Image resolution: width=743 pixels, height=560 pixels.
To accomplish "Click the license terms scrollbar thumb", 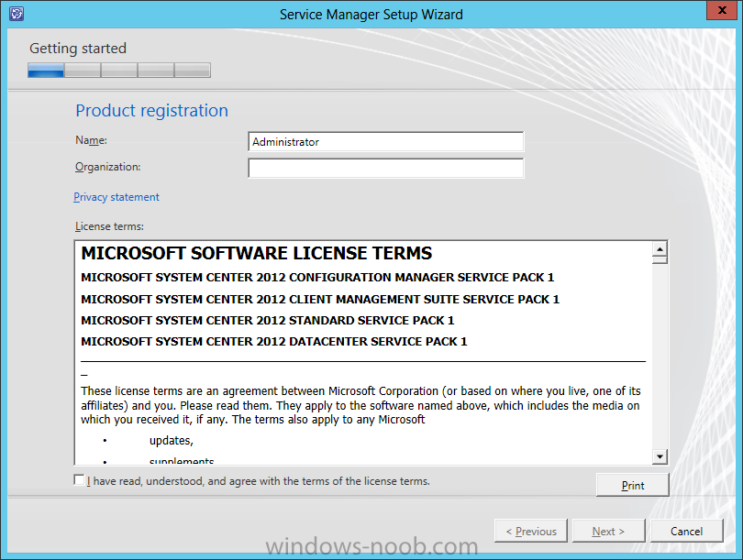I will coord(660,260).
